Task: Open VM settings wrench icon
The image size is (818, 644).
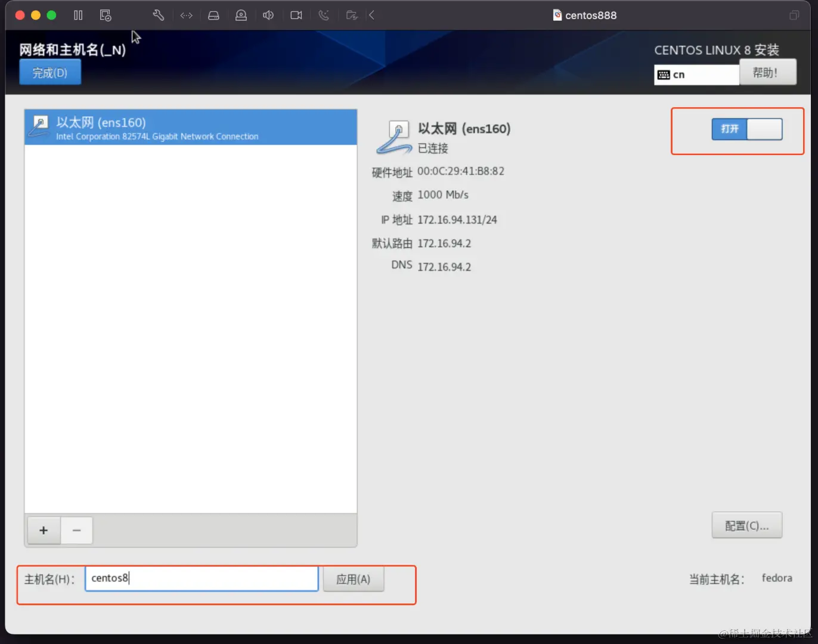Action: [159, 16]
